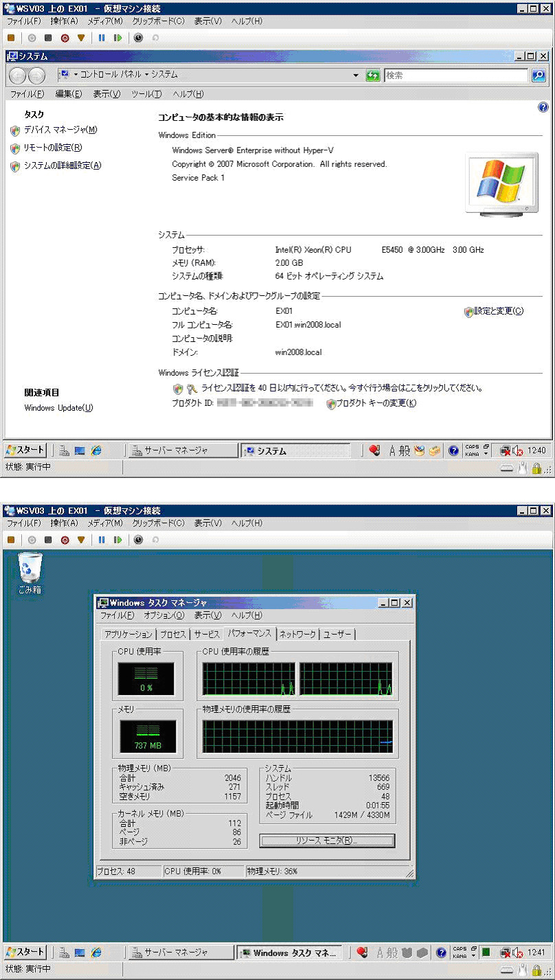
Task: Click the disconnected network icon in the tray
Action: pos(505,451)
